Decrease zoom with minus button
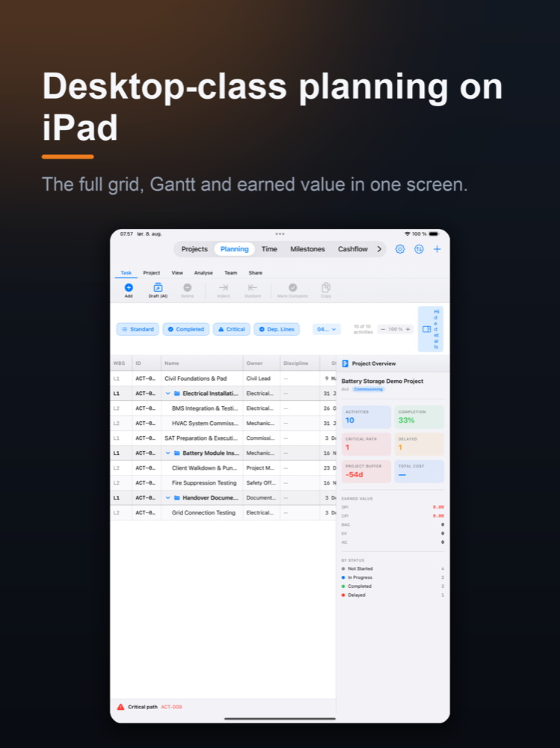 383,329
